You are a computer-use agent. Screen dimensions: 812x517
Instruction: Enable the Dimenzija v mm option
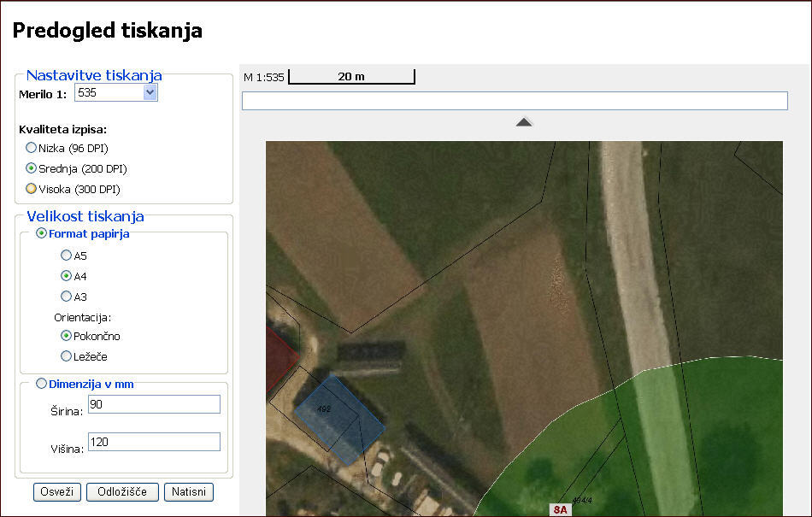[41, 384]
